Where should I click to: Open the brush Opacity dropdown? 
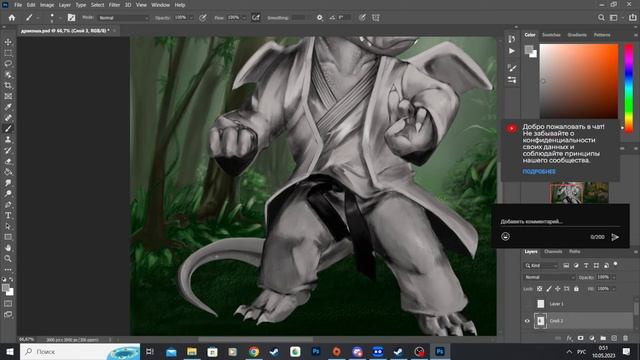click(x=191, y=18)
